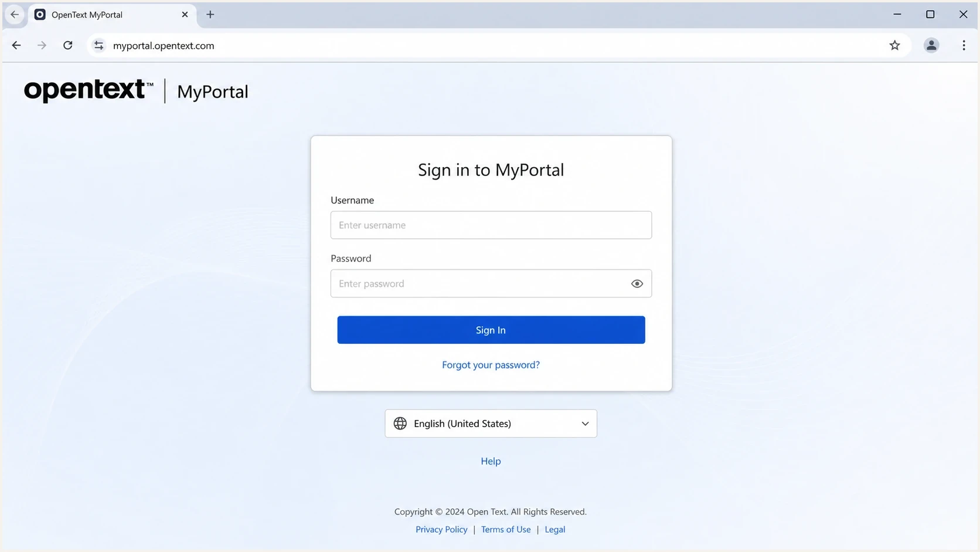
Task: Open site information icon in address bar
Action: (x=99, y=45)
